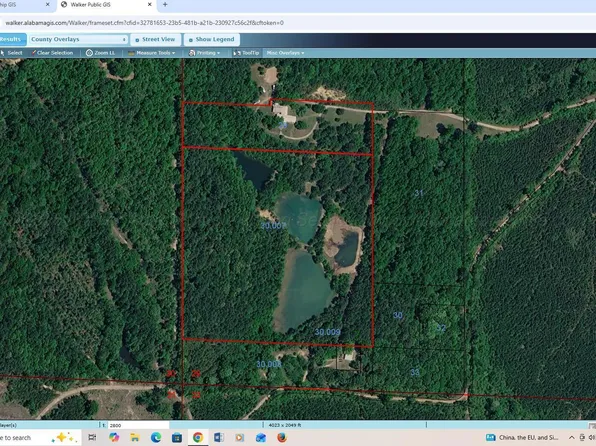Click parcel label 31 on map
This screenshot has width=596, height=446.
tap(418, 193)
